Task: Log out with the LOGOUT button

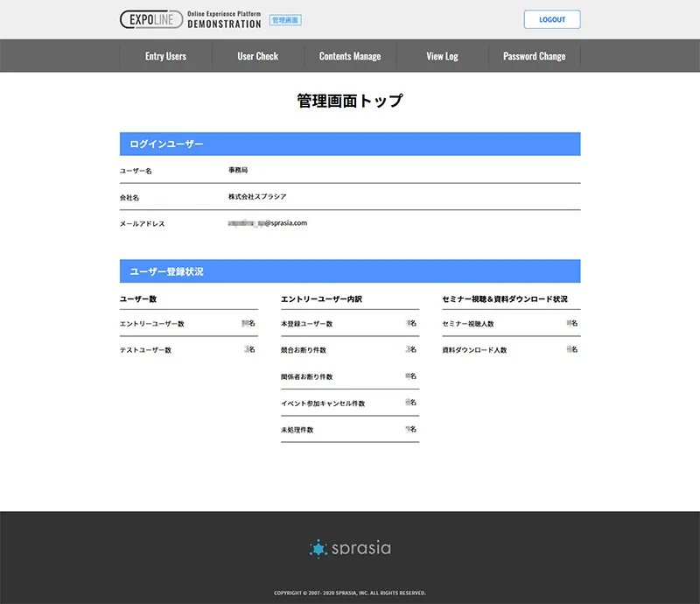Action: point(552,19)
